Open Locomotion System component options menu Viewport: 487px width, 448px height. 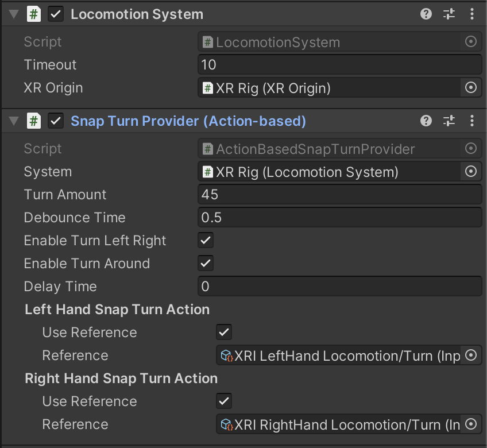472,14
